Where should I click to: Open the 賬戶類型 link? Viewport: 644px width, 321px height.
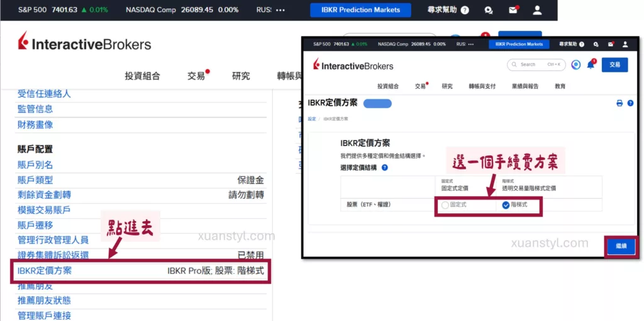(35, 180)
